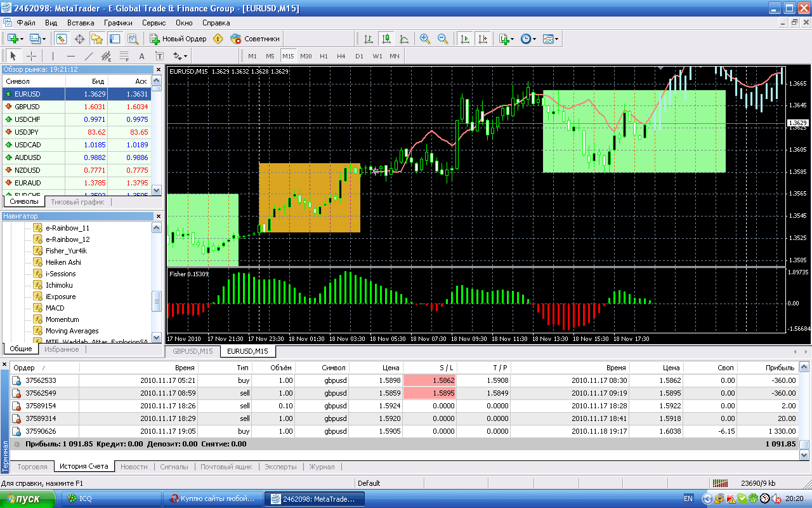
Task: Click Market Watch scrollbar down arrow
Action: click(x=157, y=190)
